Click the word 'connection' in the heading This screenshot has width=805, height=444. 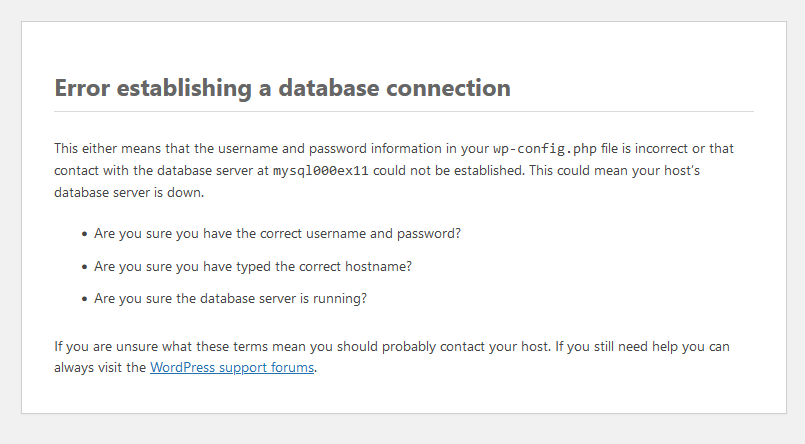tap(448, 88)
